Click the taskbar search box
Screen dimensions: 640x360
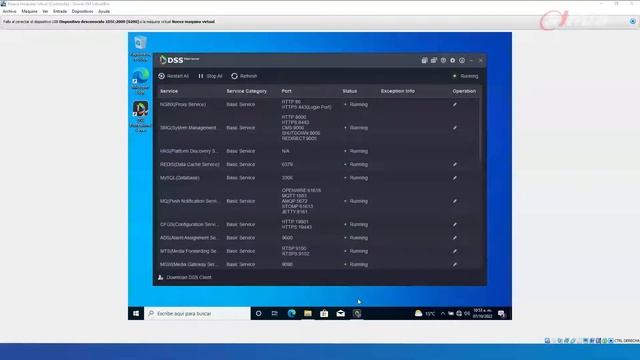tap(198, 313)
